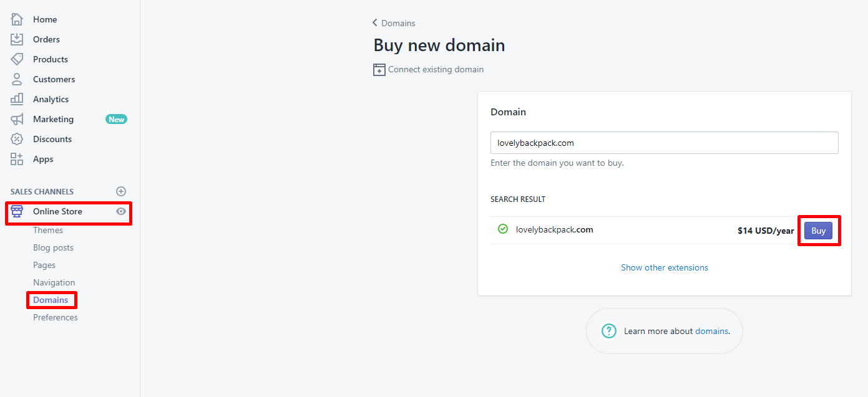This screenshot has width=868, height=397.
Task: Add a sales channel with plus icon
Action: (x=121, y=191)
